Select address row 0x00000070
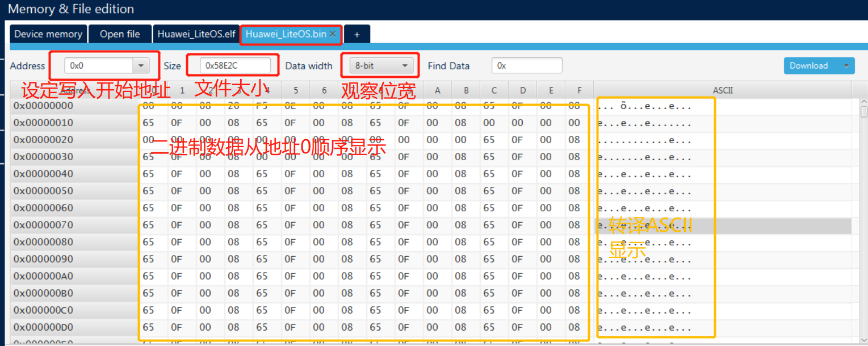The height and width of the screenshot is (346, 868). 75,225
